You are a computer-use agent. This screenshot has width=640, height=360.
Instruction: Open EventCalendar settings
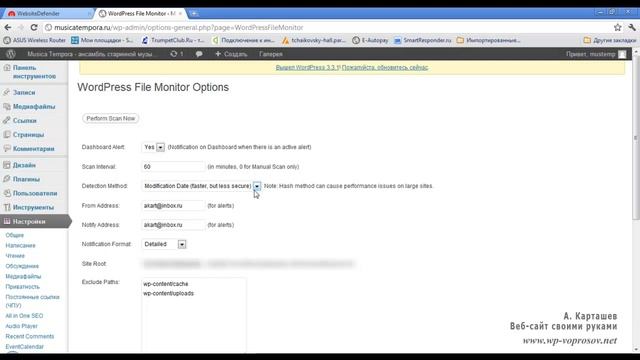pyautogui.click(x=24, y=347)
